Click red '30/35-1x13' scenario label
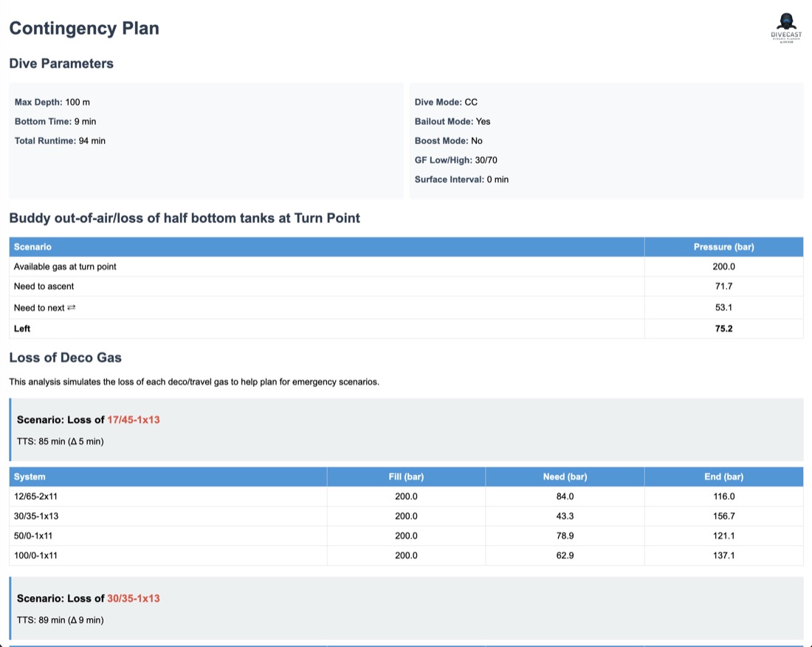Image resolution: width=812 pixels, height=647 pixels. [x=134, y=599]
